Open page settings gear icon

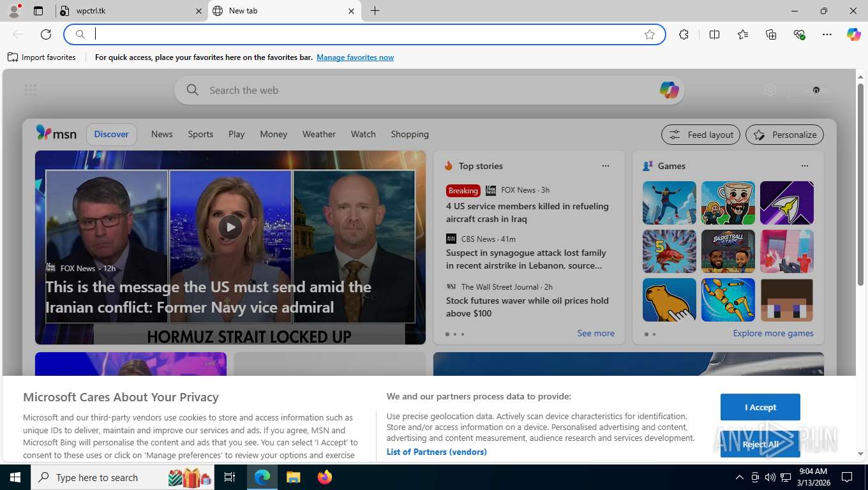coord(770,90)
